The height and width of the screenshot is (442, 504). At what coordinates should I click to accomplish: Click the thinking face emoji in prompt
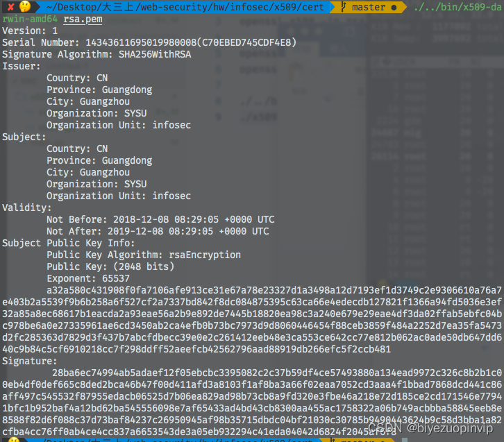point(25,6)
